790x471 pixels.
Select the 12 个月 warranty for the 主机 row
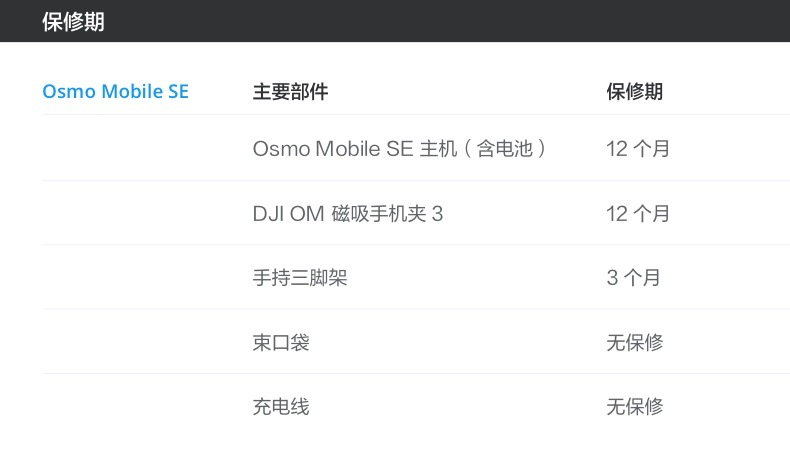(x=638, y=149)
